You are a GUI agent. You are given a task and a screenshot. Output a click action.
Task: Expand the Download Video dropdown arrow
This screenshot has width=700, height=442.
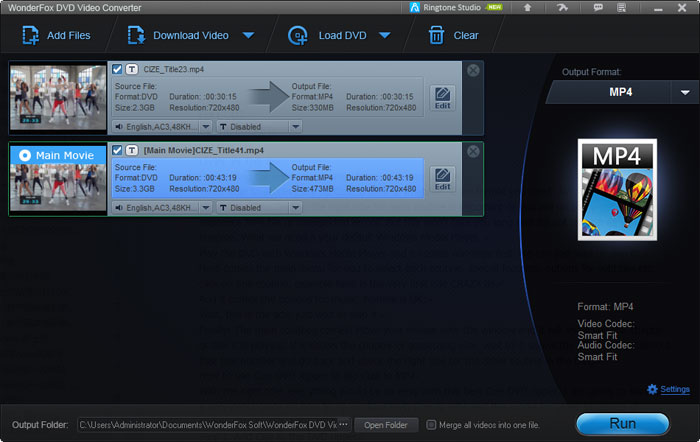[x=248, y=35]
